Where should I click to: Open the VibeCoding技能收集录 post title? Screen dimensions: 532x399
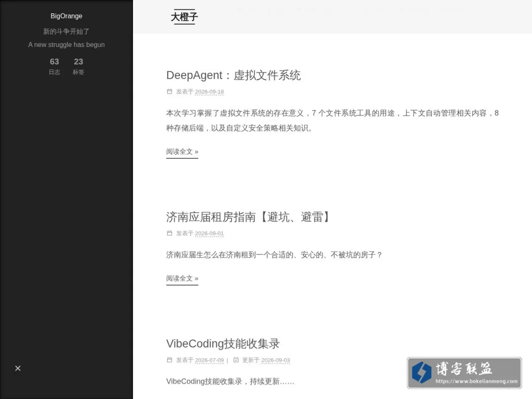tap(223, 344)
